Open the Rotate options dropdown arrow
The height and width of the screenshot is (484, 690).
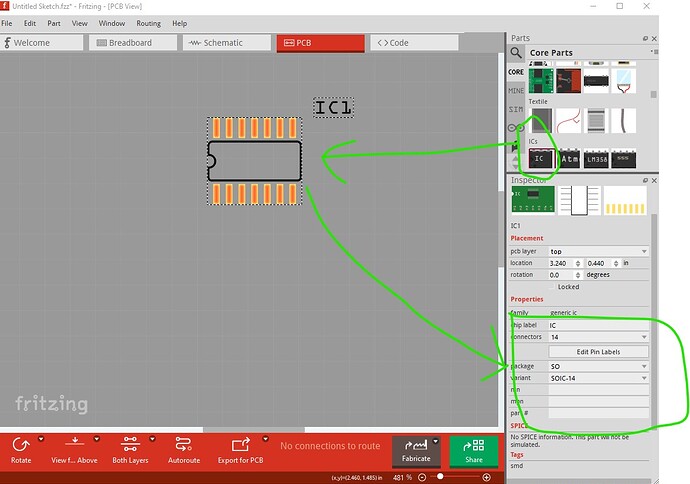tap(41, 439)
